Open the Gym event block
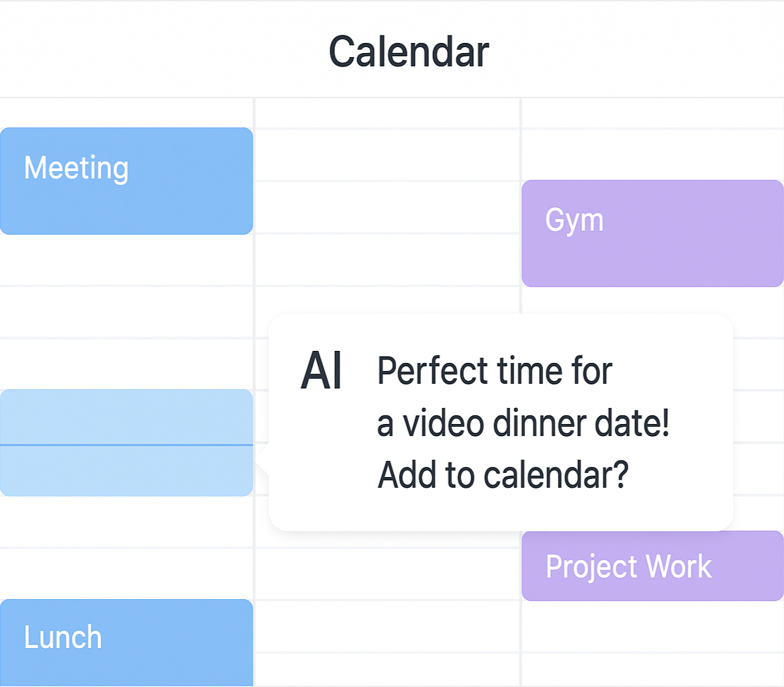 (652, 233)
